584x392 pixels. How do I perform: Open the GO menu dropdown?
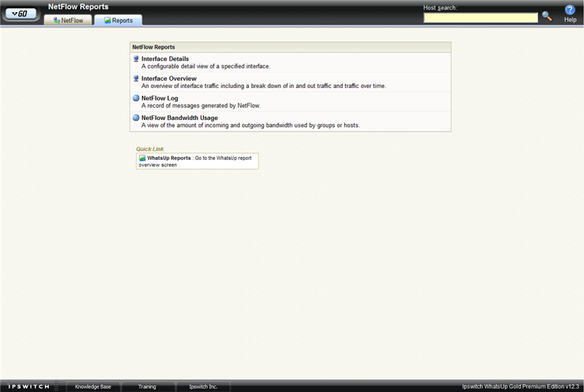(x=20, y=13)
